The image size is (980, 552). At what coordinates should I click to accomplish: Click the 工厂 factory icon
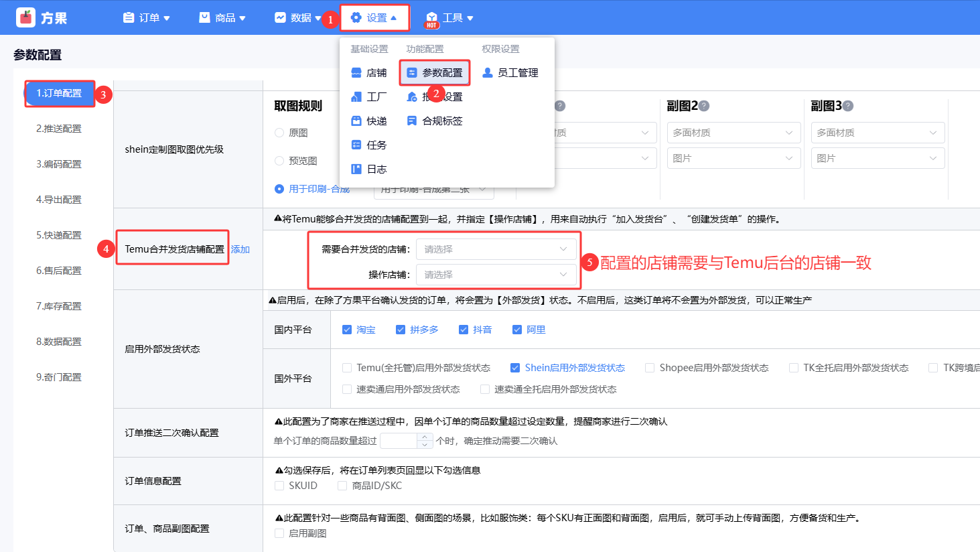(356, 96)
